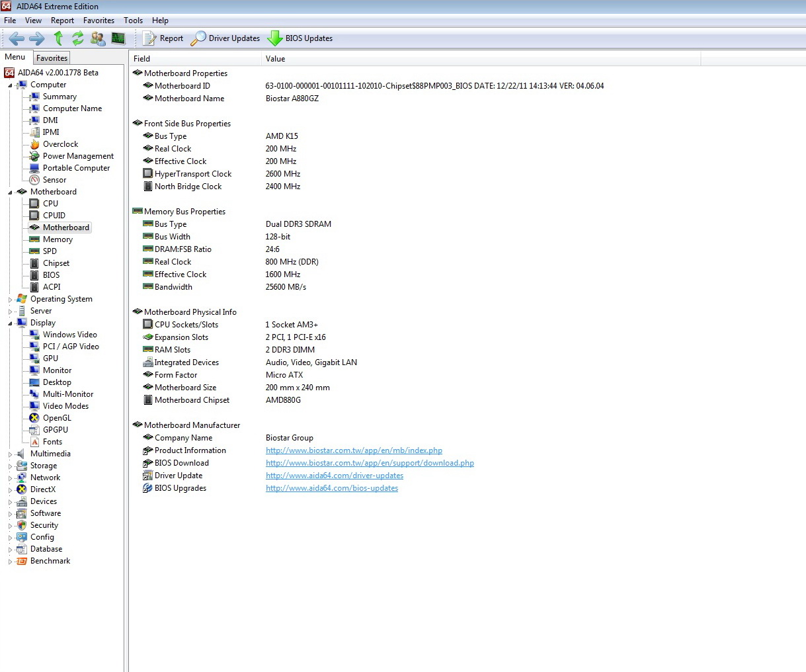
Task: Select Computer Name tree item
Action: point(72,108)
